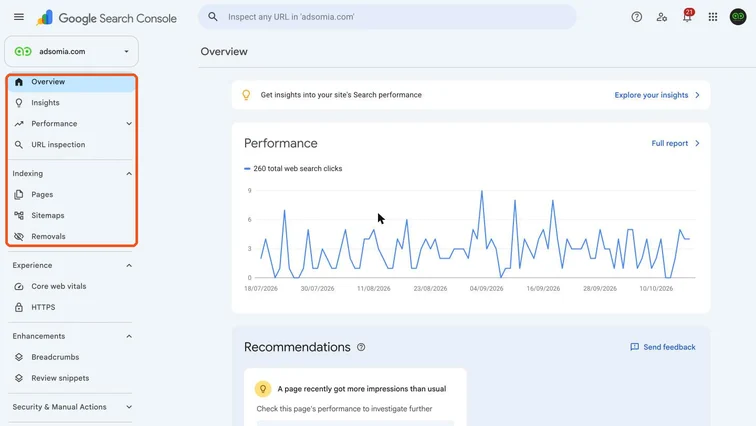Click the yellow lightbulb on recommendation card
The image size is (756, 426).
pos(263,389)
